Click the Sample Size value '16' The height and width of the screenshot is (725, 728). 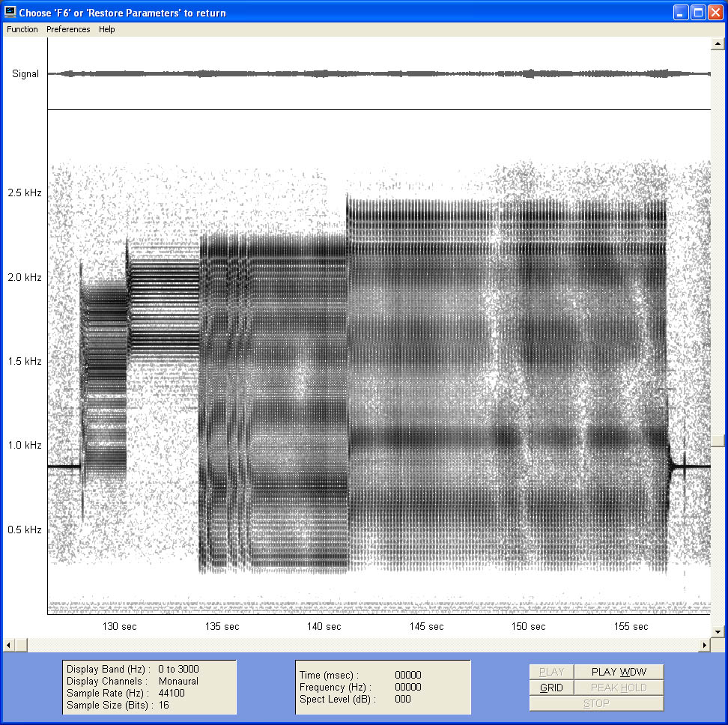[x=163, y=705]
